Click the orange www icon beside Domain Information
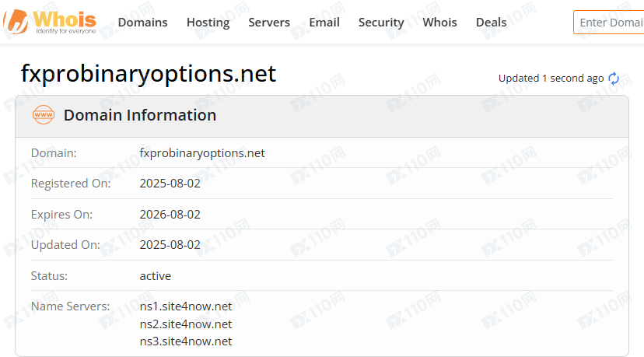This screenshot has width=644, height=357. pos(44,116)
